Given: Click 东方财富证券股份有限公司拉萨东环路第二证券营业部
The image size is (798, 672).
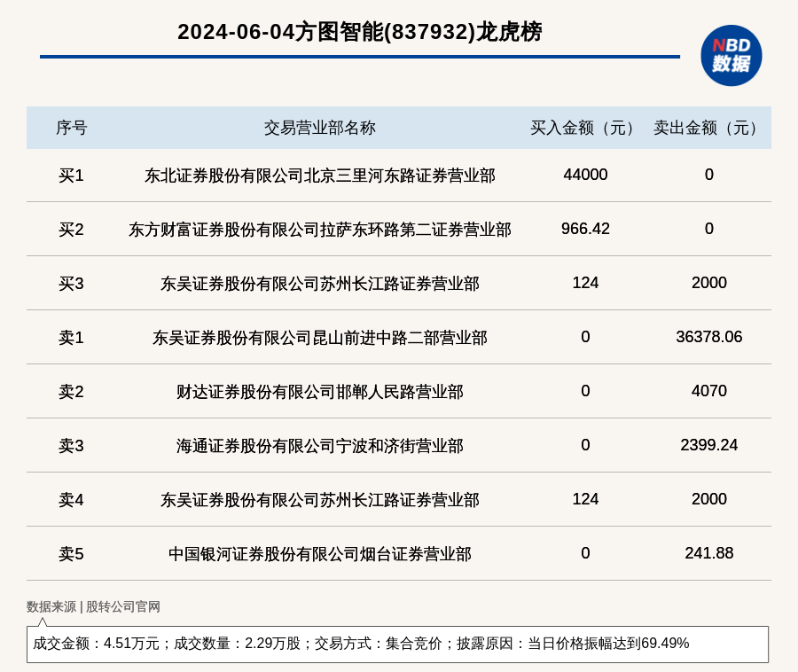Looking at the screenshot, I should click(319, 230).
